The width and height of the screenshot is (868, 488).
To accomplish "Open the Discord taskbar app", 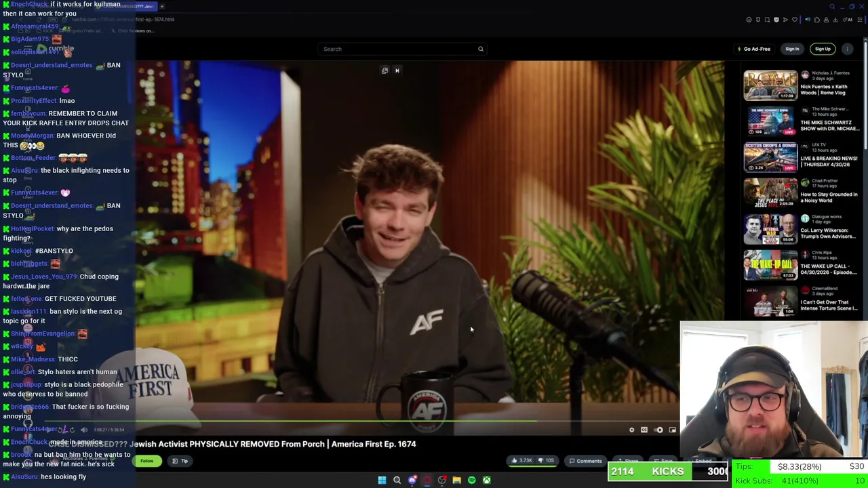I will click(x=412, y=480).
